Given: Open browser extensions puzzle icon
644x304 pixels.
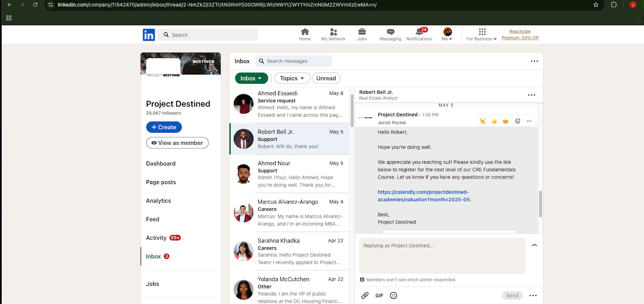Looking at the screenshot, I should point(614,5).
